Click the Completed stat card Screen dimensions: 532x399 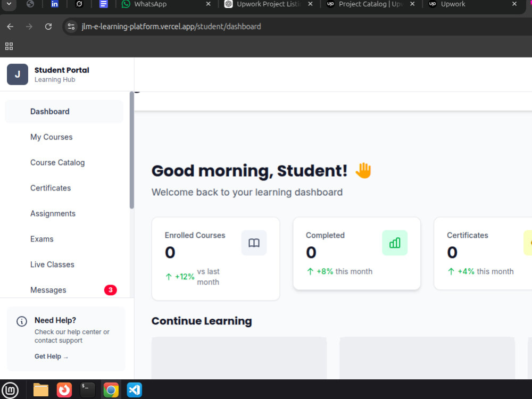tap(356, 253)
